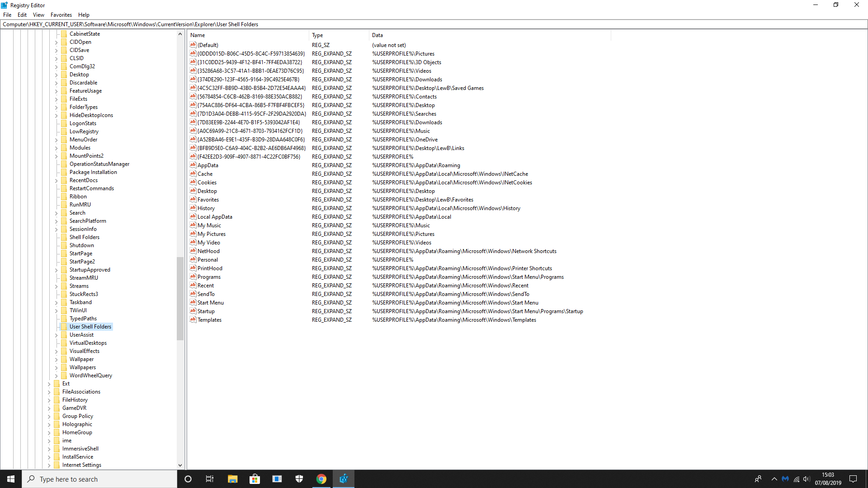868x488 pixels.
Task: Expand the RecentDocs key
Action: click(x=57, y=180)
